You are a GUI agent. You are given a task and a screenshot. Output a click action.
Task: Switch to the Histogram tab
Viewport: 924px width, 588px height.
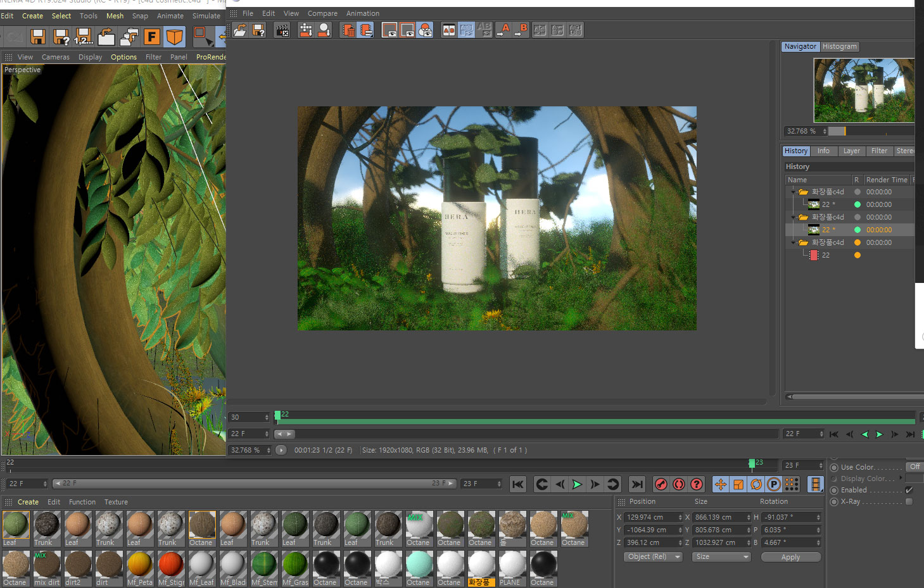point(840,47)
